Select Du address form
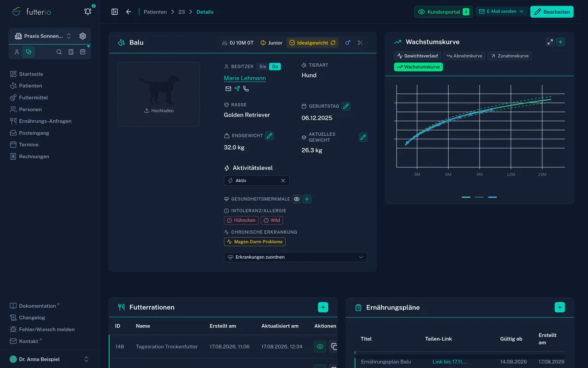The height and width of the screenshot is (368, 588). pyautogui.click(x=275, y=67)
